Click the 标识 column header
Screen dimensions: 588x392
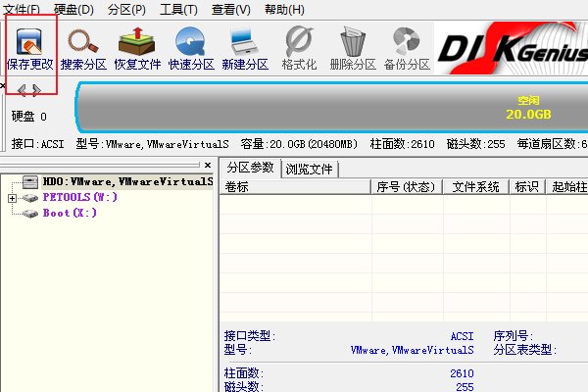tap(527, 187)
